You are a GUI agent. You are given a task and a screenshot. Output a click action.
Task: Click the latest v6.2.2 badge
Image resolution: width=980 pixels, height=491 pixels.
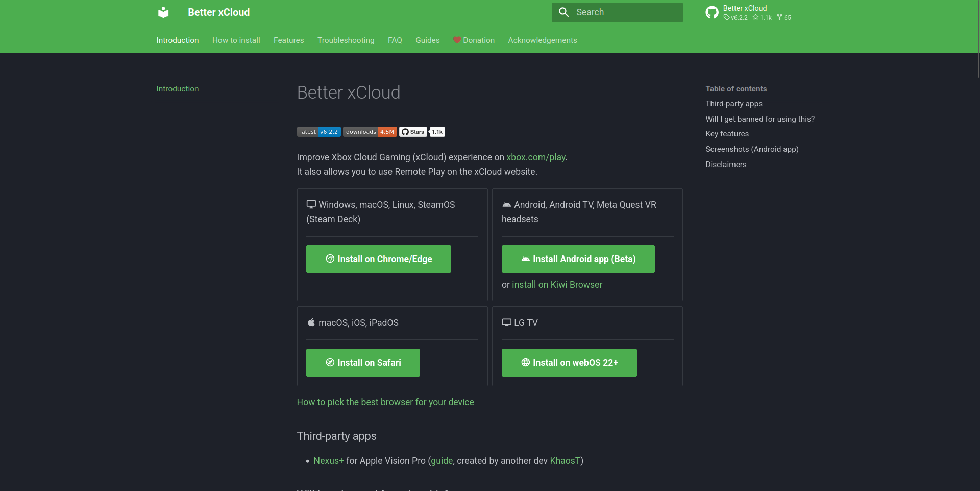click(319, 132)
